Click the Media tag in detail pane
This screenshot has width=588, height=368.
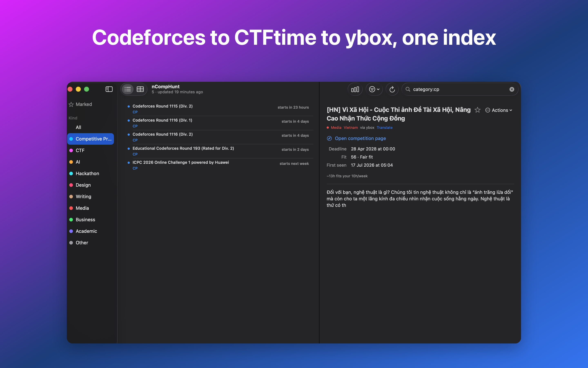pyautogui.click(x=336, y=128)
